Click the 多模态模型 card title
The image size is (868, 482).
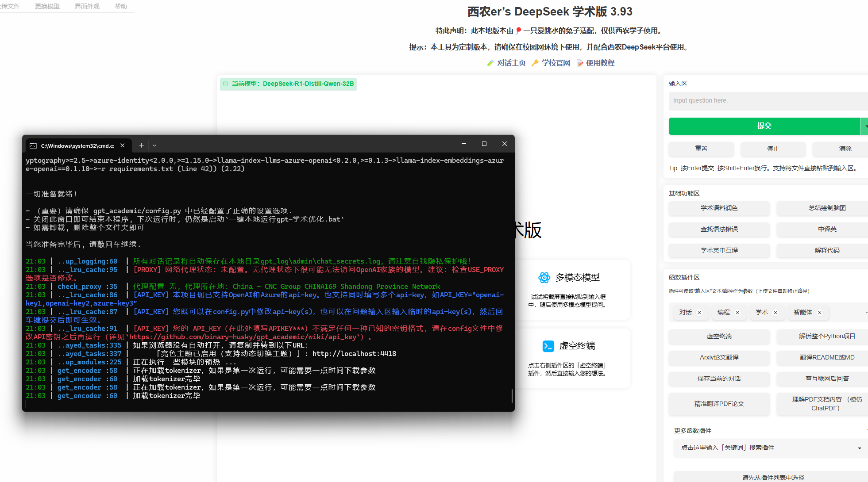[x=578, y=278]
